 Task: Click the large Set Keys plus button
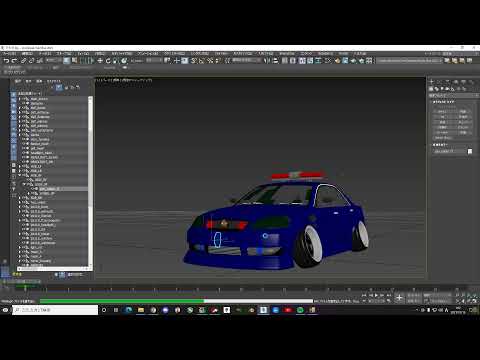click(x=399, y=298)
